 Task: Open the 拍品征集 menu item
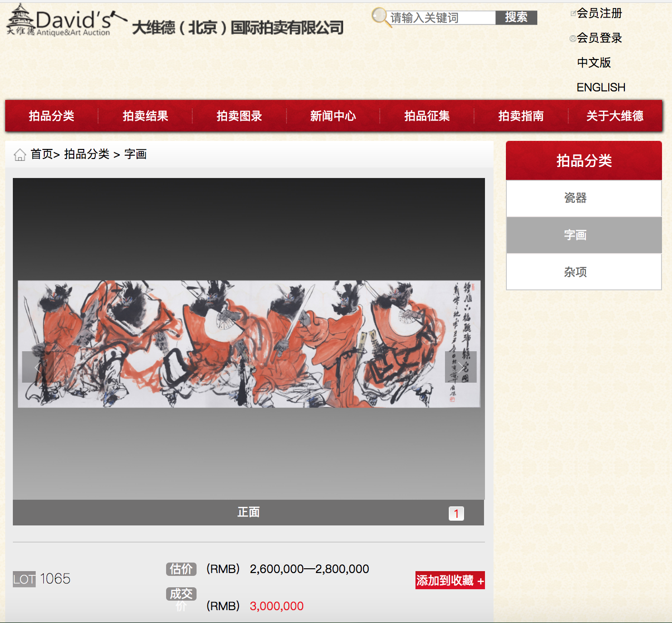click(427, 116)
